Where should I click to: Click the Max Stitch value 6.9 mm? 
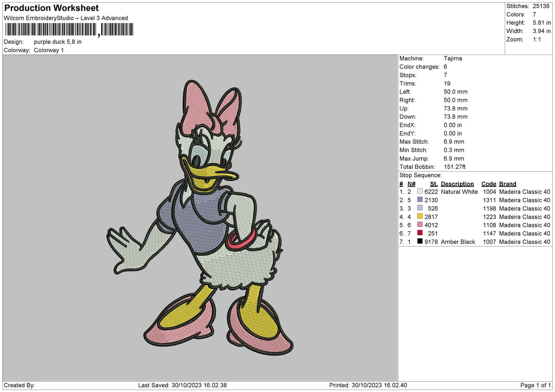click(x=454, y=141)
